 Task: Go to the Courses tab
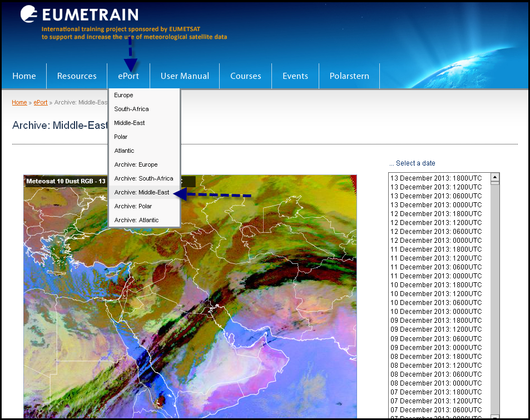[x=245, y=76]
